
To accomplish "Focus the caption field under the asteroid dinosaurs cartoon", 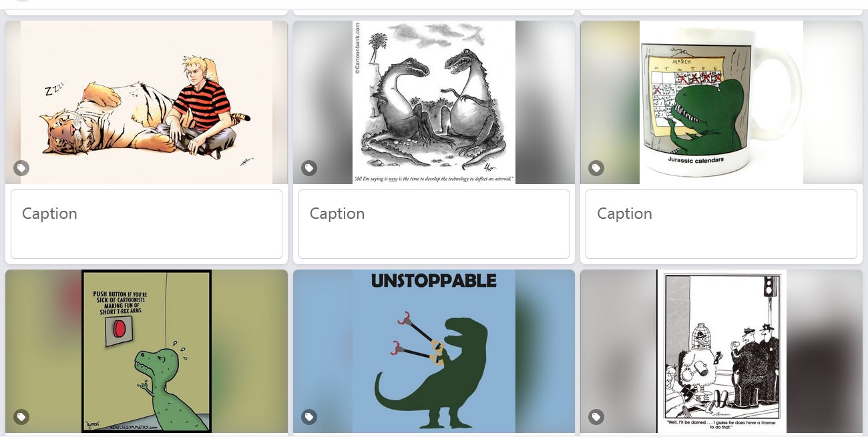I will pos(434,224).
